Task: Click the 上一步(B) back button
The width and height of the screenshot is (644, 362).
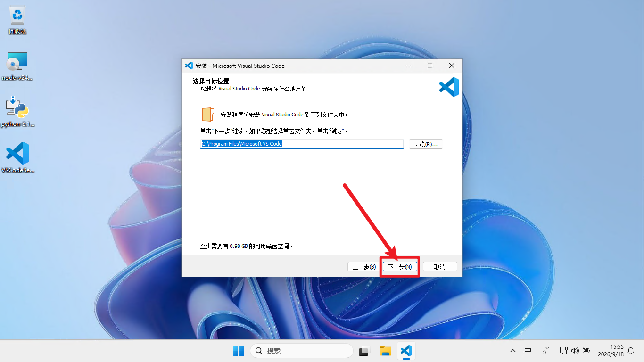Action: (364, 267)
